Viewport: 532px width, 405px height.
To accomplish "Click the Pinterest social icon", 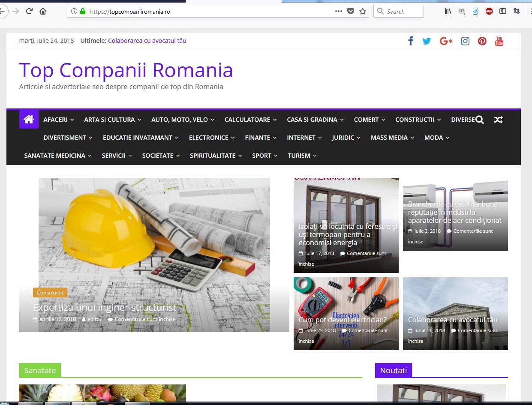I will [x=482, y=41].
